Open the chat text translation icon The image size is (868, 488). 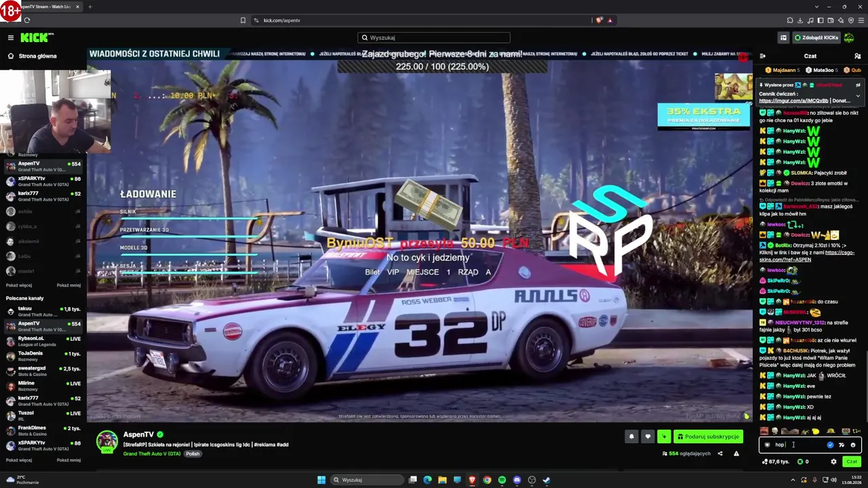click(842, 445)
